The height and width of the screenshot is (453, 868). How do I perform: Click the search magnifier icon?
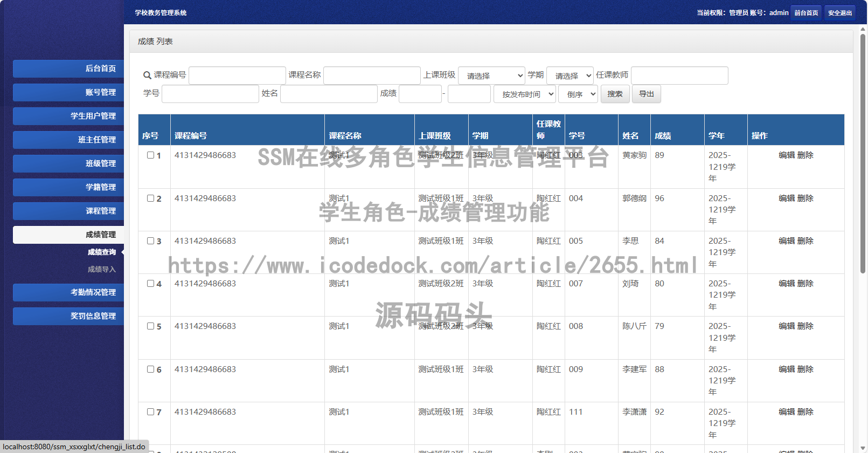tap(147, 75)
